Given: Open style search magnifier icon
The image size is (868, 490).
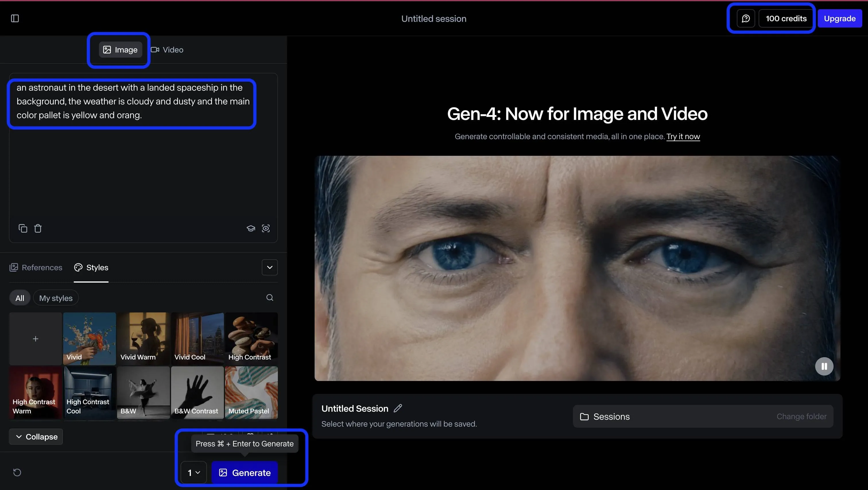Looking at the screenshot, I should (x=270, y=298).
